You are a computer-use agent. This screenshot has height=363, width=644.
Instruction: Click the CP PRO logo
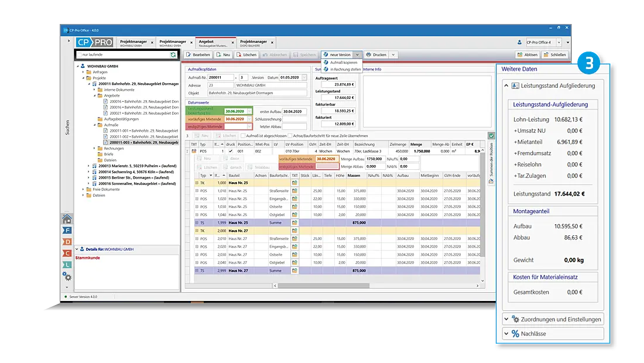[95, 42]
